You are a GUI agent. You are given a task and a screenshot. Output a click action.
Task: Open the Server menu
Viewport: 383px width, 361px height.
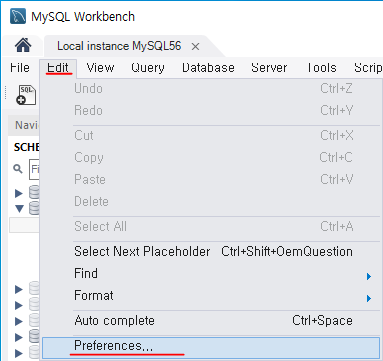coord(269,68)
